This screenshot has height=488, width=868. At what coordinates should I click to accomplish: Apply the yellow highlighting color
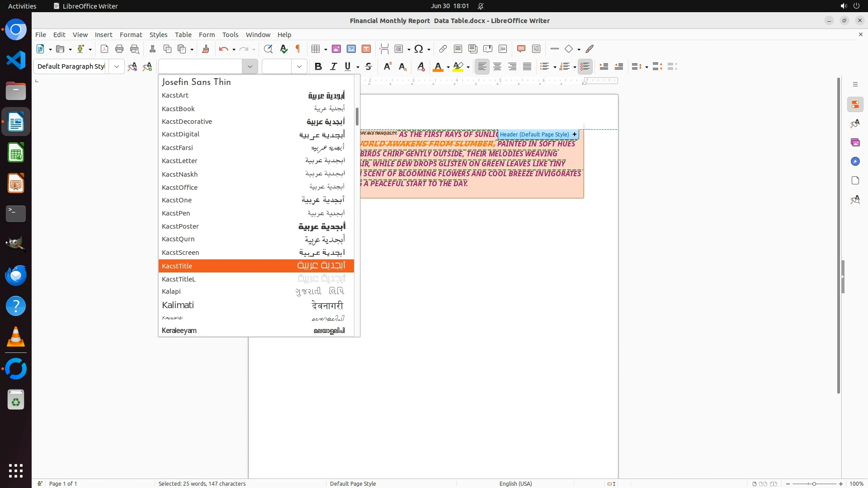(458, 66)
